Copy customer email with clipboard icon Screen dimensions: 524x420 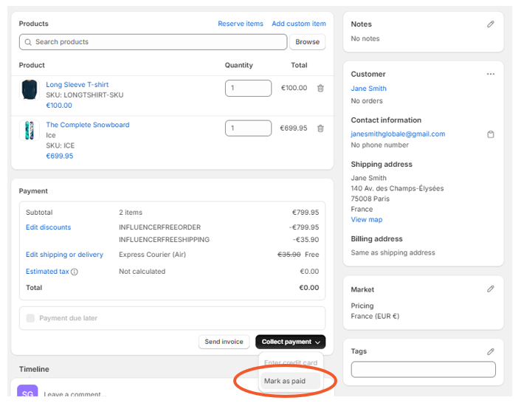(x=491, y=134)
